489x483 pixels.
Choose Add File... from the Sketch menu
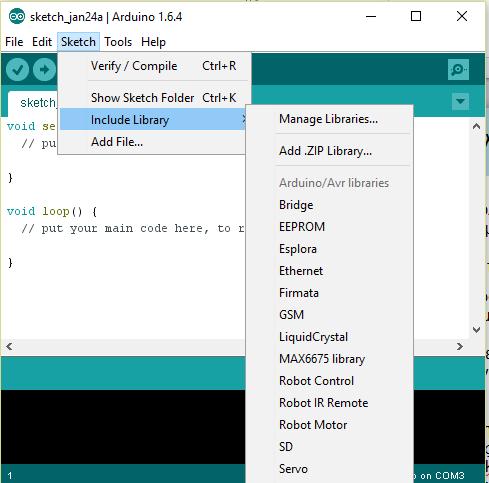[x=153, y=142]
